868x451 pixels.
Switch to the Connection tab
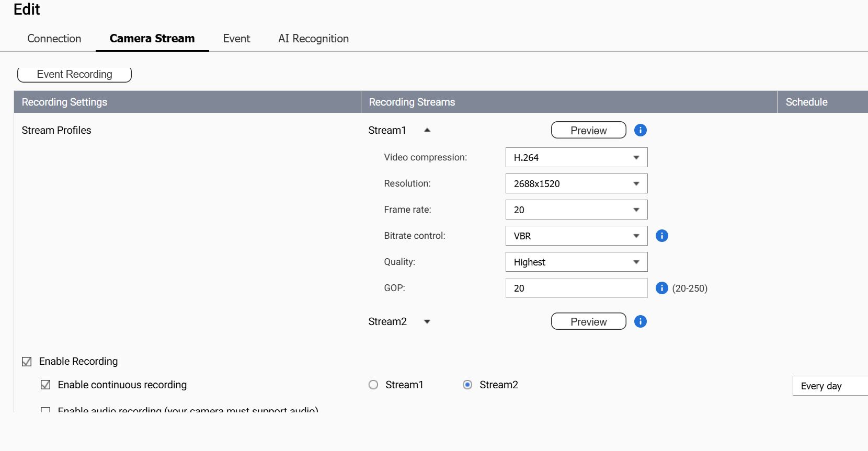(x=54, y=39)
